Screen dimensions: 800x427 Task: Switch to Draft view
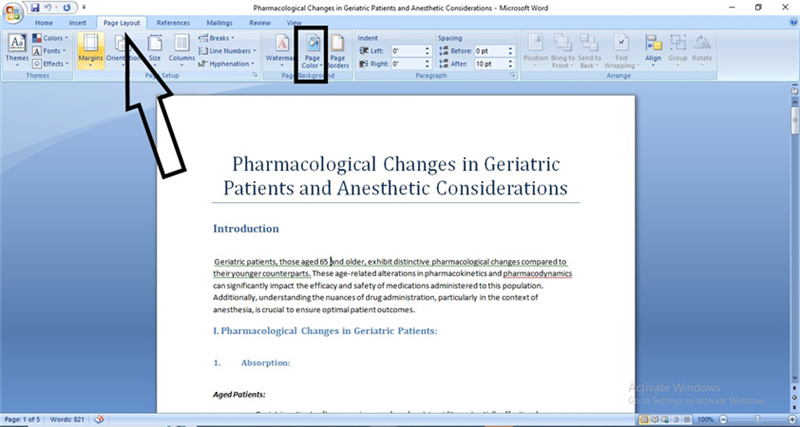click(x=685, y=419)
